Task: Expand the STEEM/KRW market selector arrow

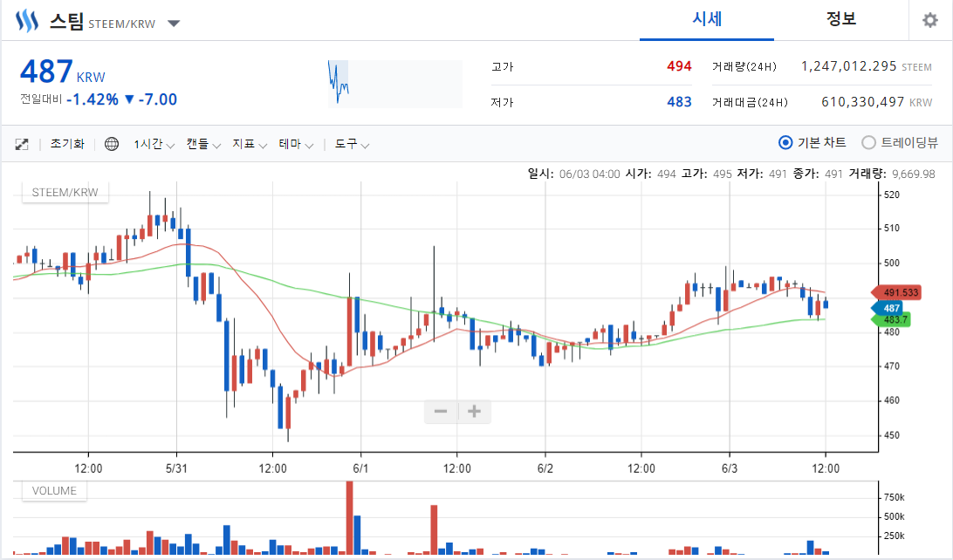Action: tap(174, 24)
